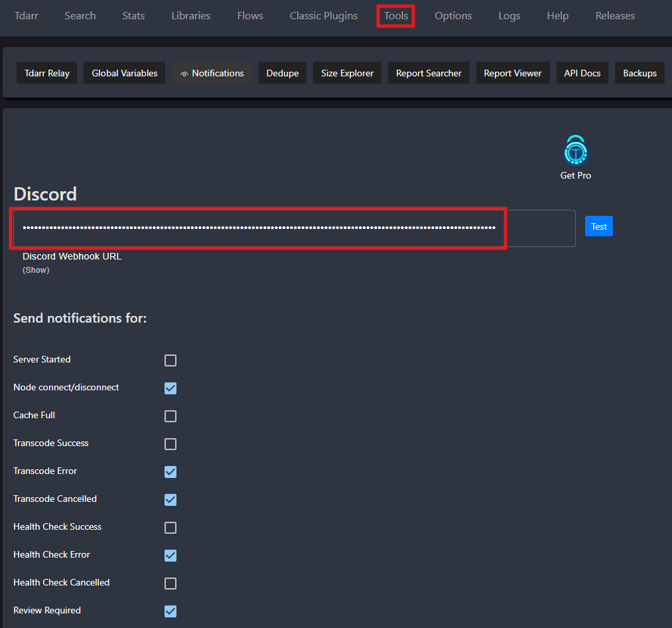672x628 pixels.
Task: Click the Health Check Cancelled label
Action: tap(61, 583)
